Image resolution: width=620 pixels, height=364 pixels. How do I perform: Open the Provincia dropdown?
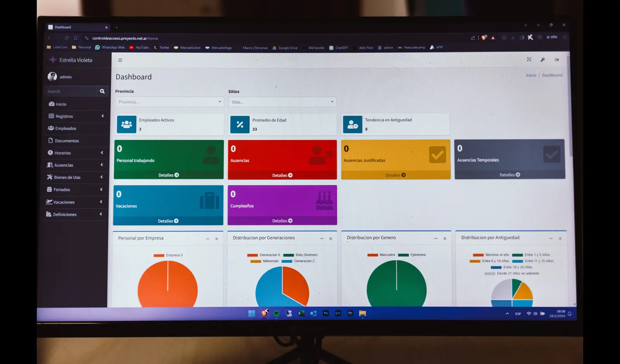(x=169, y=102)
